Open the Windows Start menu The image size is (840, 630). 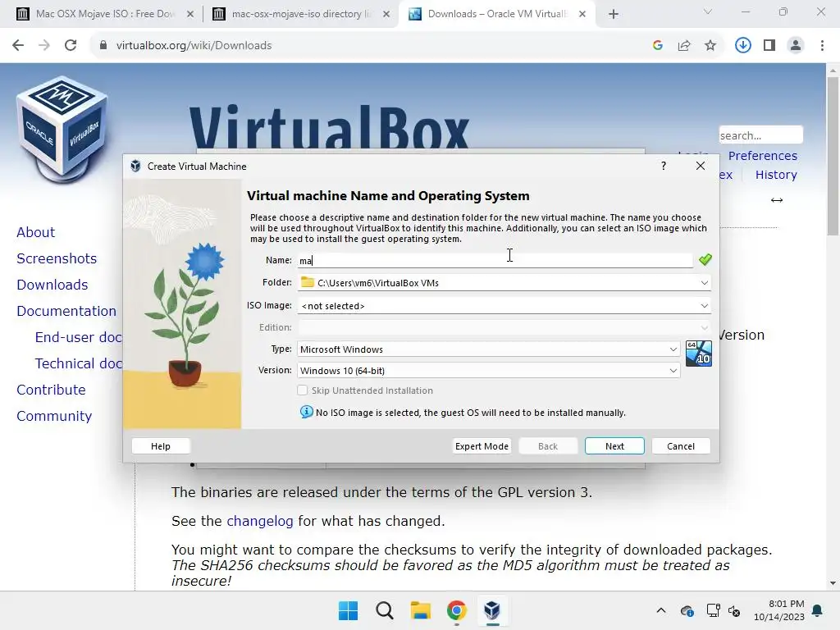(x=348, y=610)
